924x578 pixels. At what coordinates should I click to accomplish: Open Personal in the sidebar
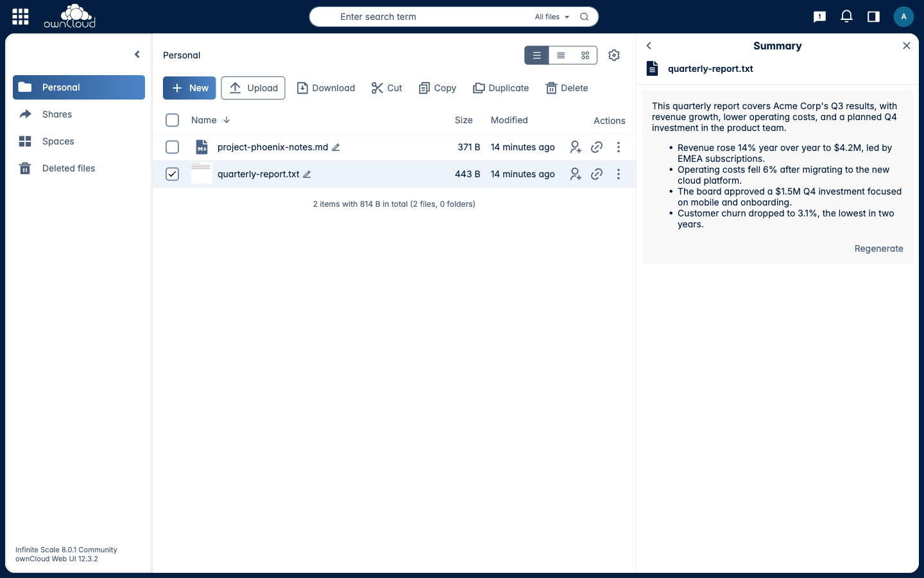click(x=79, y=87)
